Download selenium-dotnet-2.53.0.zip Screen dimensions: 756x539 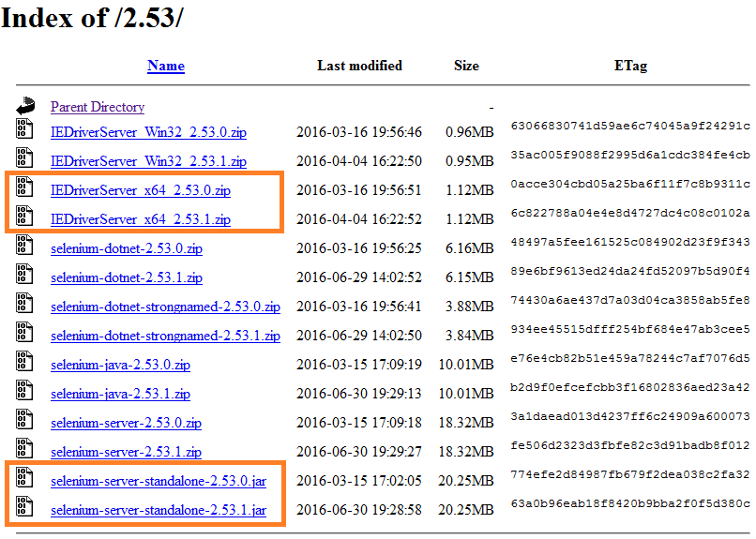(x=127, y=248)
